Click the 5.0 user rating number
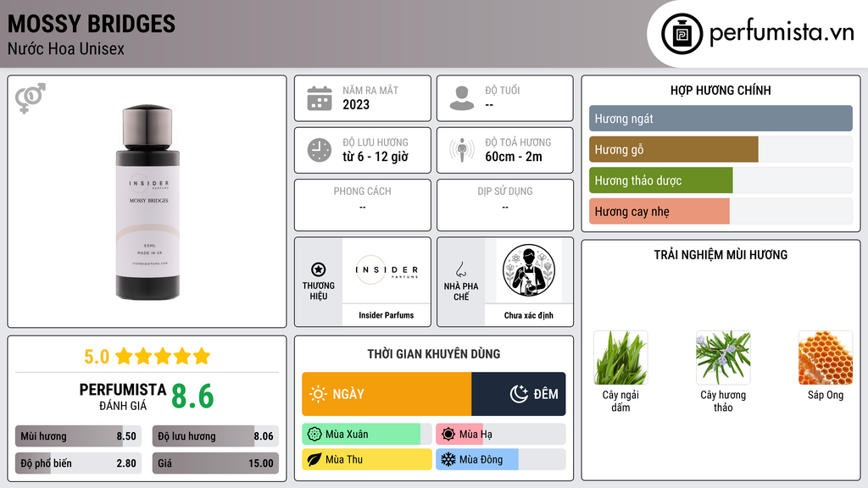The width and height of the screenshot is (868, 488). coord(97,357)
